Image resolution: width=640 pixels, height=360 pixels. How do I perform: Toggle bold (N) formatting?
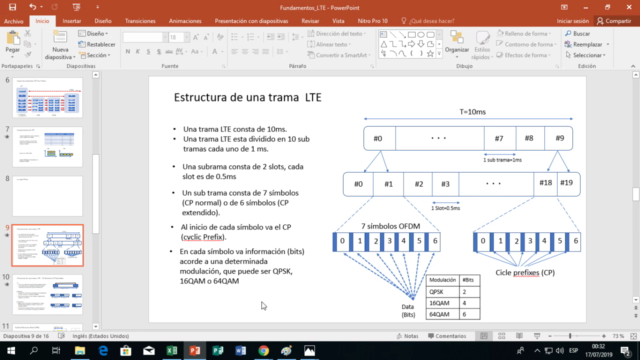tap(128, 52)
